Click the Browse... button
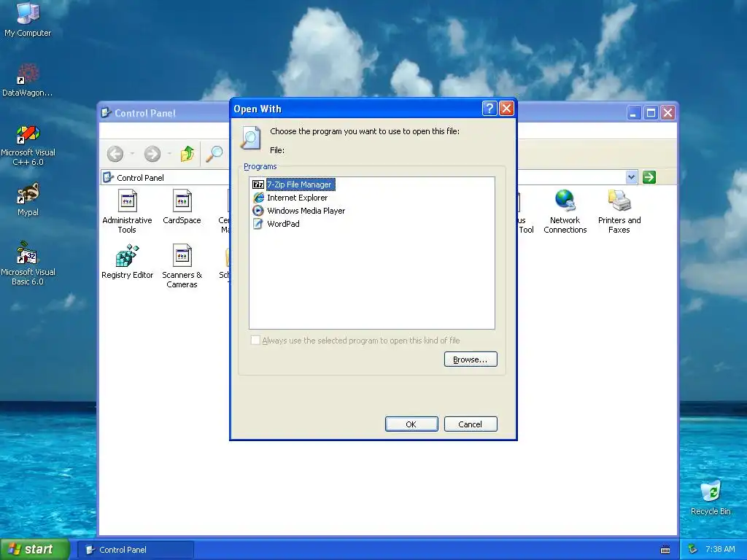 pos(471,359)
